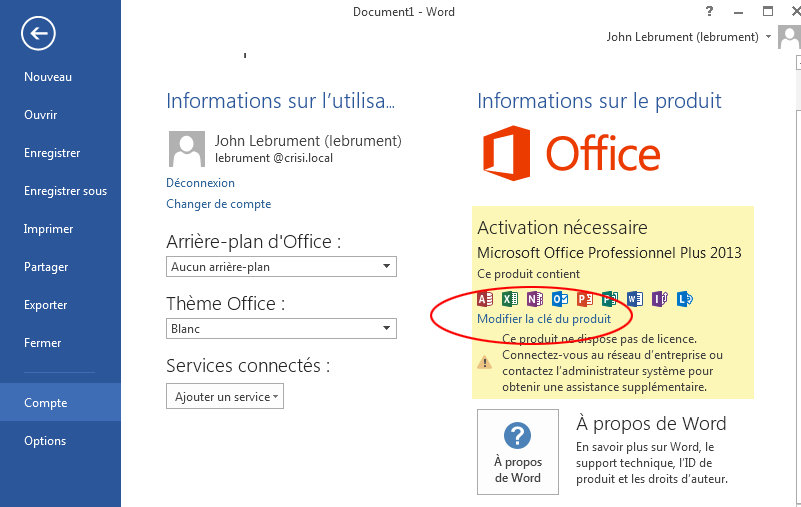Open the Arrière-plan d'Office dropdown
Image resolution: width=801 pixels, height=507 pixels.
pos(281,266)
